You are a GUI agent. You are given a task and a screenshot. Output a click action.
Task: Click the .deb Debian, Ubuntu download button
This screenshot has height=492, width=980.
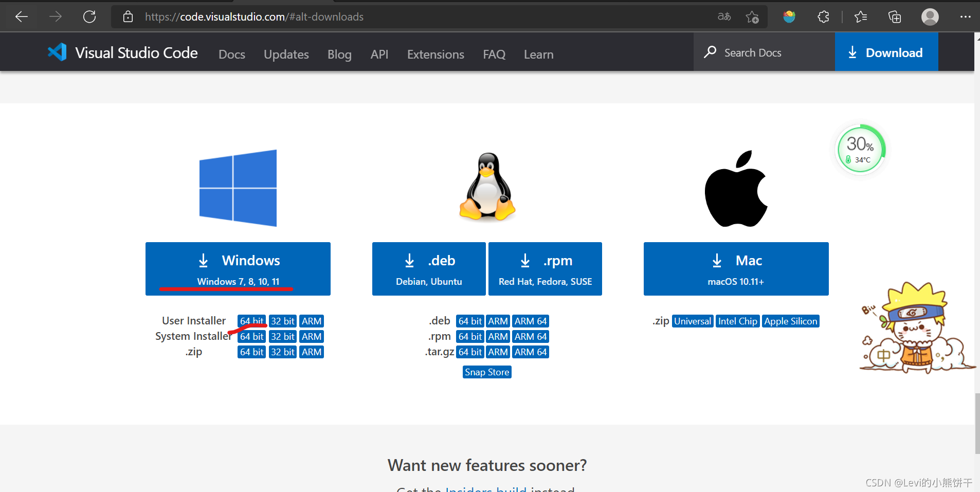tap(429, 269)
